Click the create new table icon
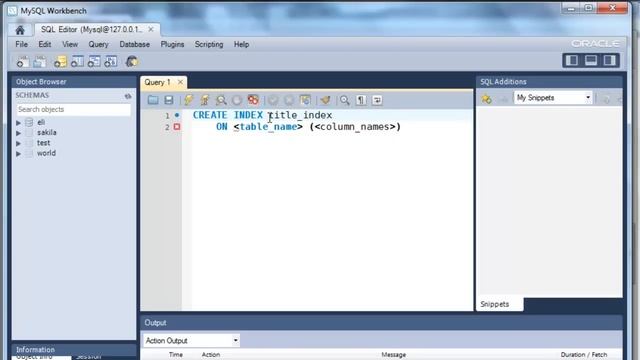This screenshot has width=640, height=360. point(77,62)
